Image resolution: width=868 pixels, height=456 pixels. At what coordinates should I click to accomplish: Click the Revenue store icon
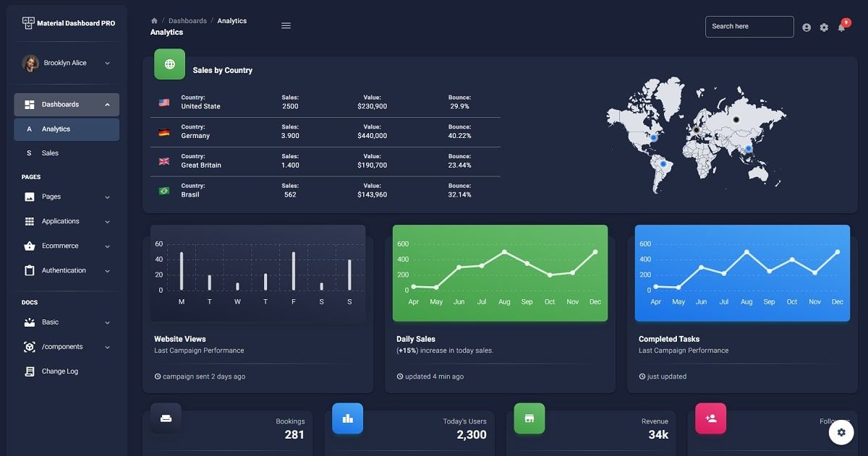click(529, 418)
